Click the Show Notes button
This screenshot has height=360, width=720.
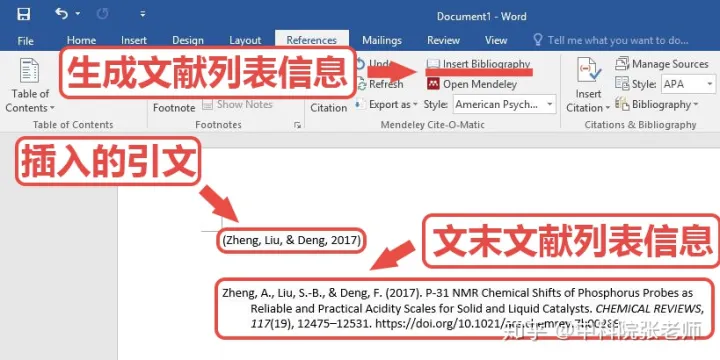coord(237,105)
